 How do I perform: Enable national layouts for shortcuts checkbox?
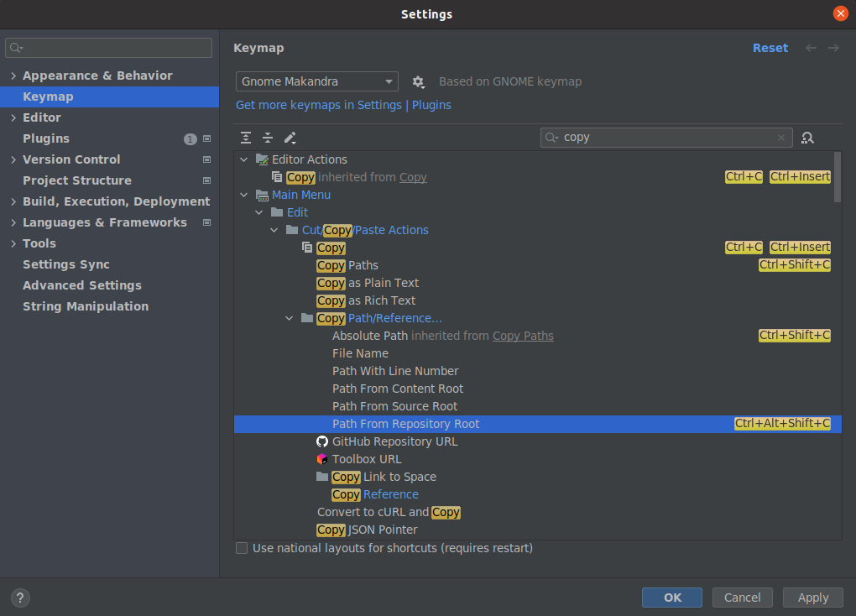tap(243, 548)
